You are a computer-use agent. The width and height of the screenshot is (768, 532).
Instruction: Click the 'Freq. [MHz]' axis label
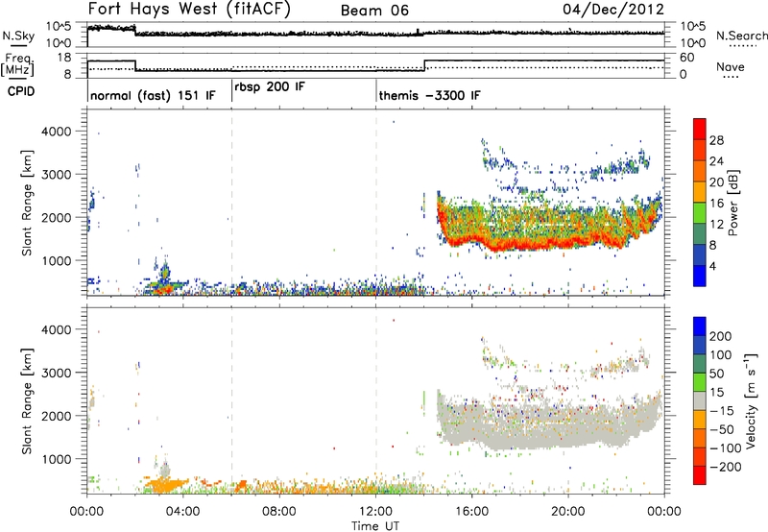(17, 65)
